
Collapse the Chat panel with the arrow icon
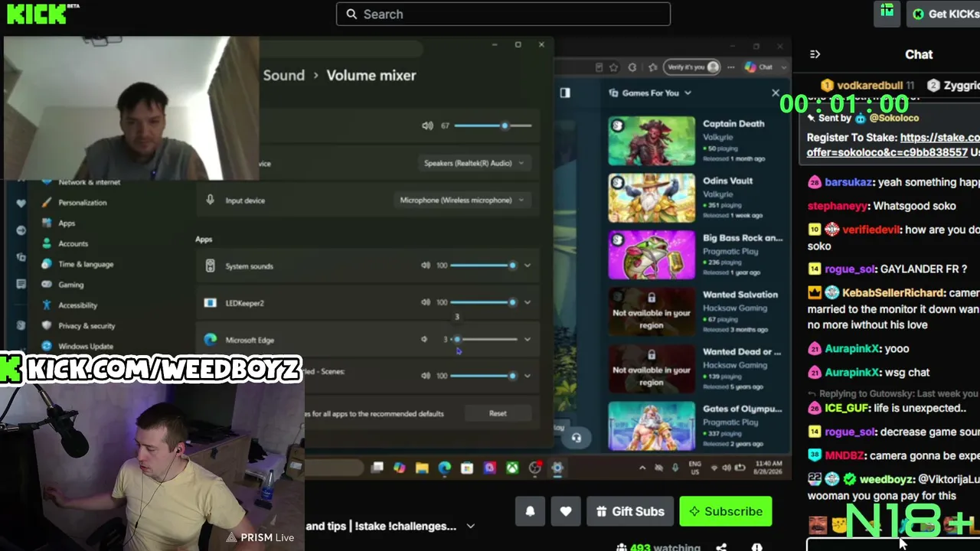[815, 54]
